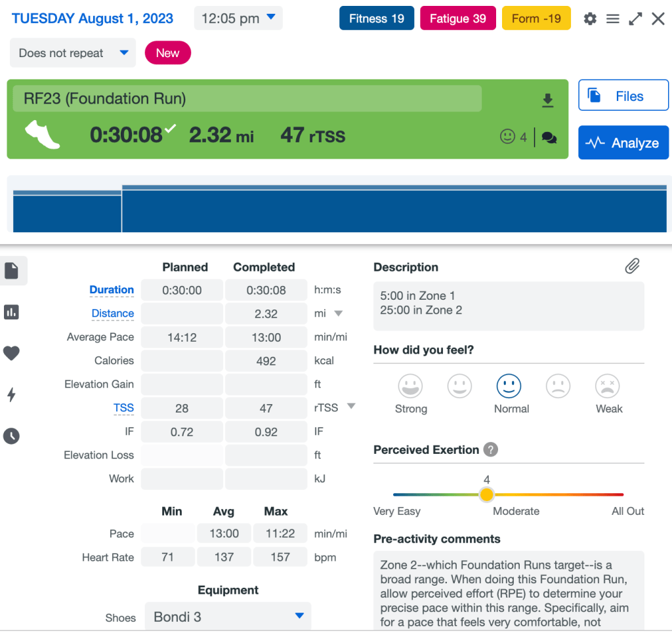Image resolution: width=672 pixels, height=633 pixels.
Task: Click the Perceived Exertion slider handle
Action: click(x=486, y=495)
